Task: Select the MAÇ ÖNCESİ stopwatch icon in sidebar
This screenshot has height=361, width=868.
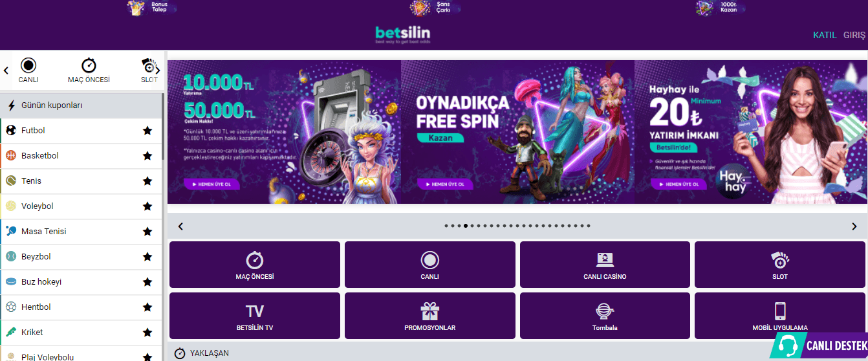Action: click(89, 66)
